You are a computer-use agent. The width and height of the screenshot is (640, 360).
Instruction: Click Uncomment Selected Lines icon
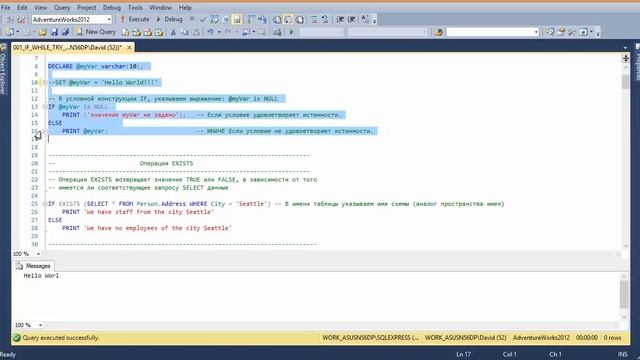tap(324, 19)
